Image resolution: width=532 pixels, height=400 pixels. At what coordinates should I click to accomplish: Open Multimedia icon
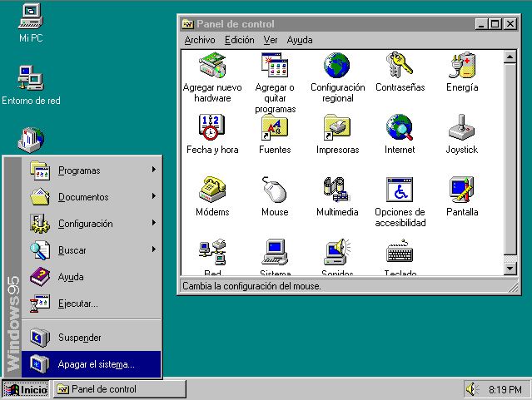(x=337, y=190)
